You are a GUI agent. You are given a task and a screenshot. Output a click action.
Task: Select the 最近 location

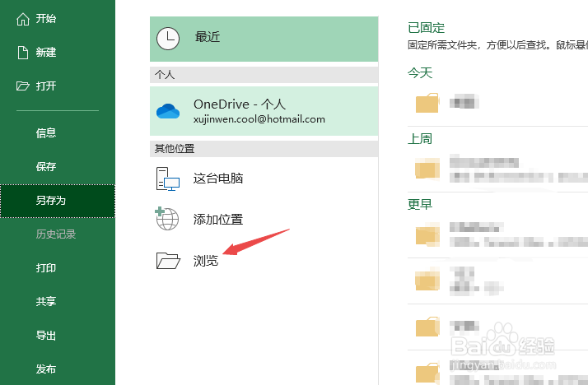264,39
